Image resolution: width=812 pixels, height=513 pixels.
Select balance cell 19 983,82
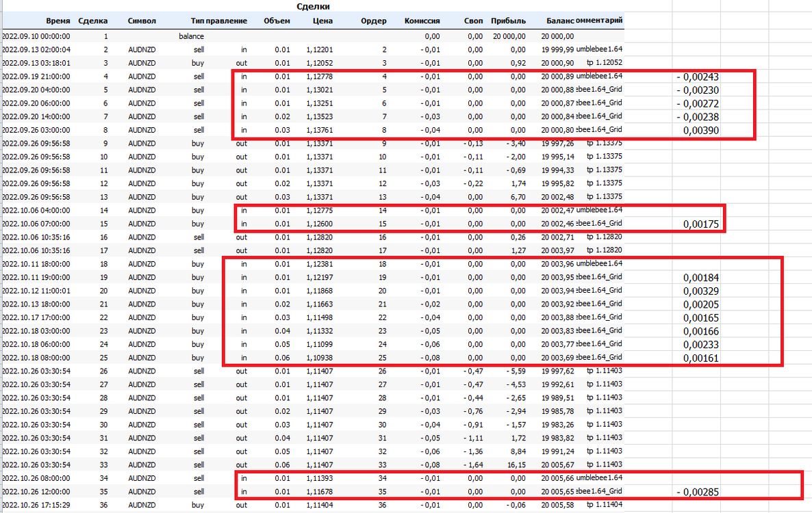point(558,438)
